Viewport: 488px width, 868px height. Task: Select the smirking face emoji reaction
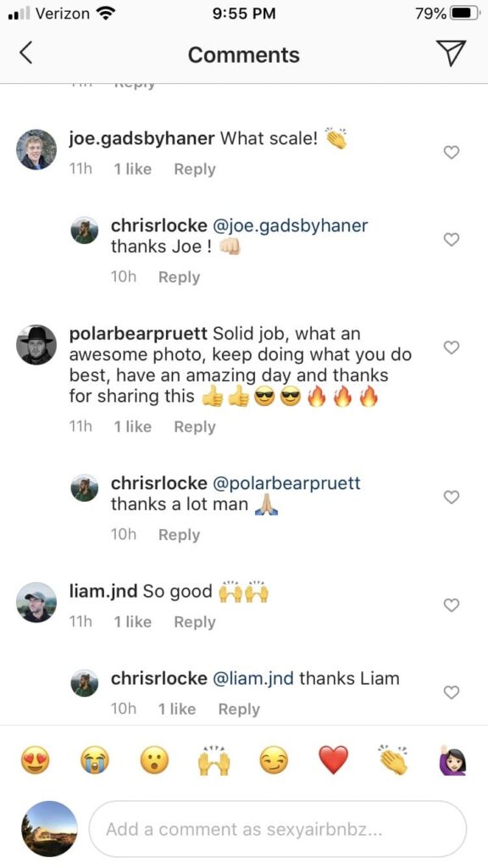273,762
